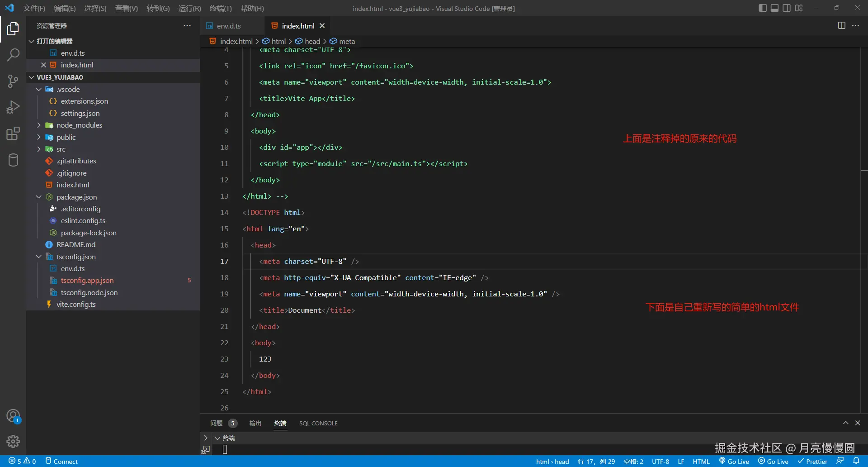Expand the node_modules folder
Image resolution: width=868 pixels, height=467 pixels.
point(79,125)
